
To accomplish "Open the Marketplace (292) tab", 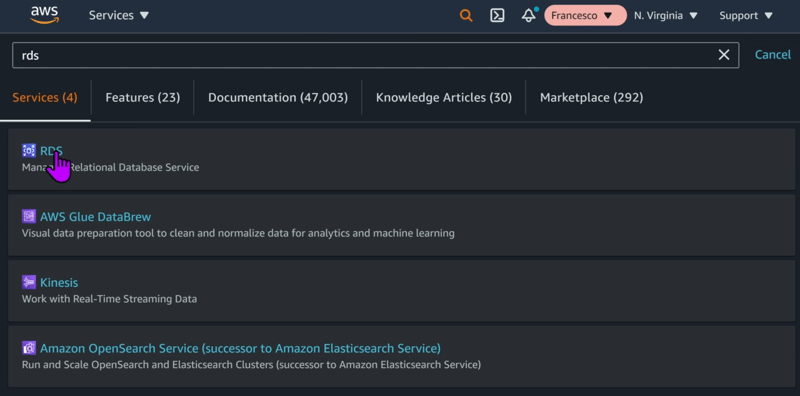I will point(592,97).
